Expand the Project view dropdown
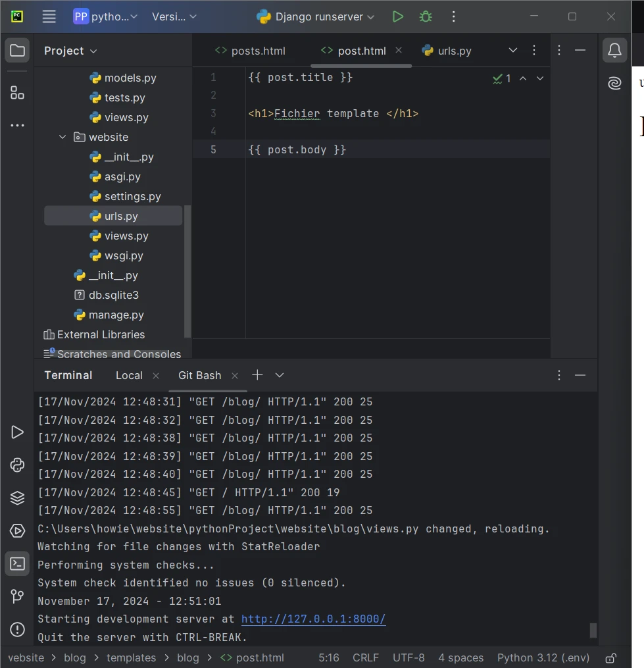 point(70,51)
